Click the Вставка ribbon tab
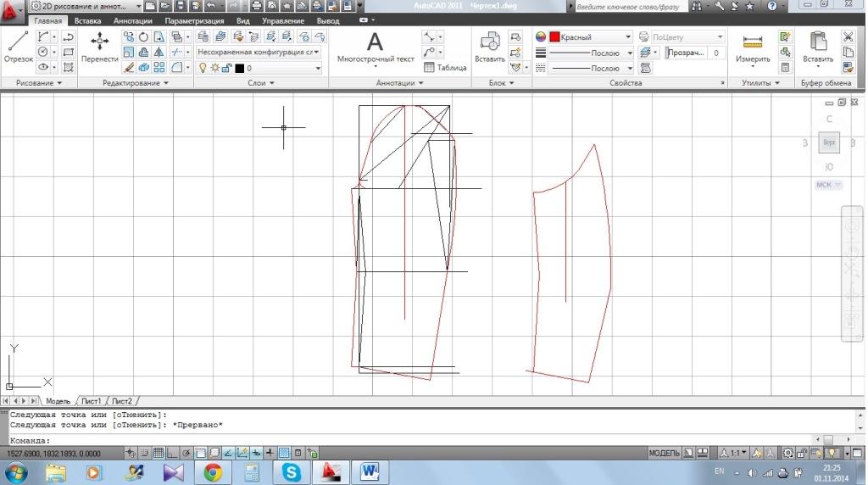This screenshot has height=485, width=868. 87,20
